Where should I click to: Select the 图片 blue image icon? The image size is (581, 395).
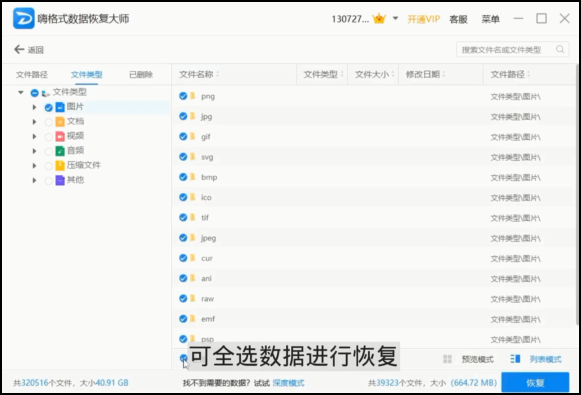60,107
